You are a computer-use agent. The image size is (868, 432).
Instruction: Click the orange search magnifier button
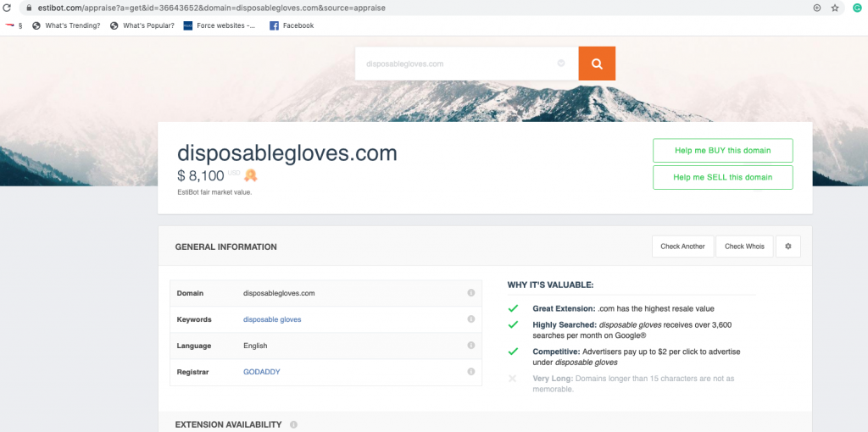597,64
